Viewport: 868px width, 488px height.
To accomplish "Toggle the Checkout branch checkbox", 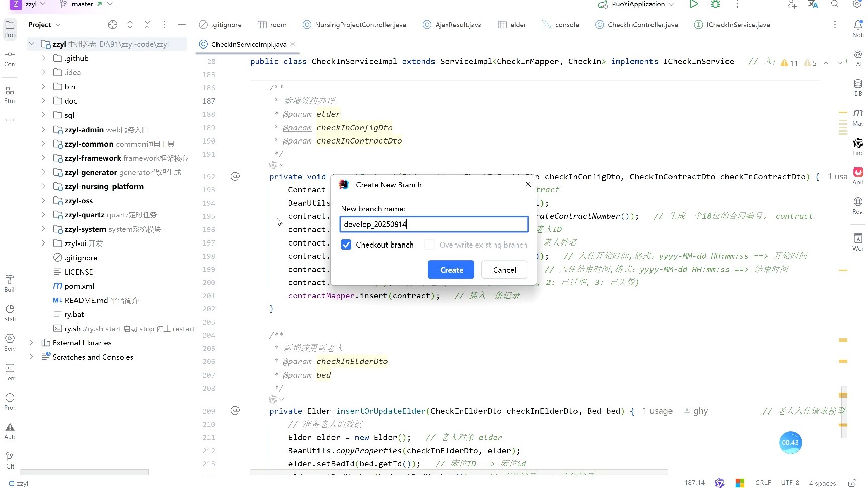I will tap(346, 245).
